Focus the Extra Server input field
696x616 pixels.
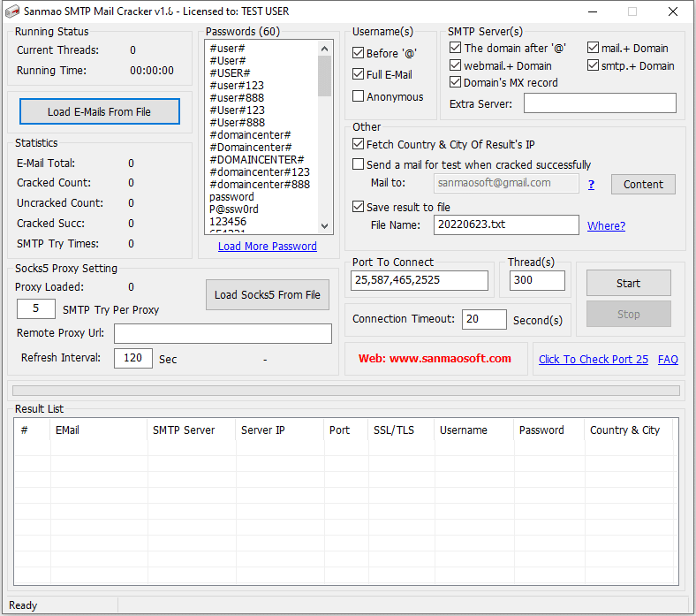click(600, 103)
